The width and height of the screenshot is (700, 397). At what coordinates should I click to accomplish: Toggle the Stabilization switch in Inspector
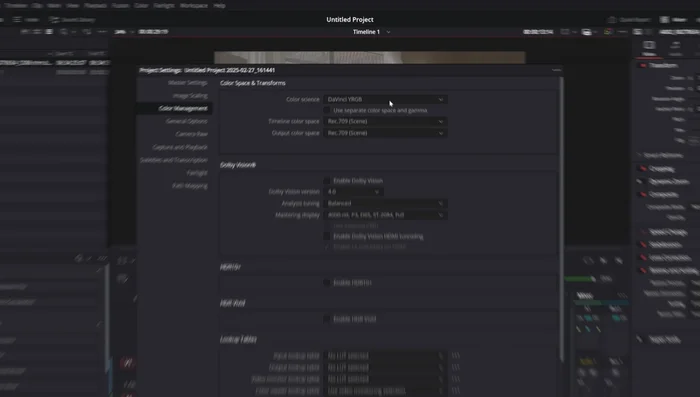643,245
